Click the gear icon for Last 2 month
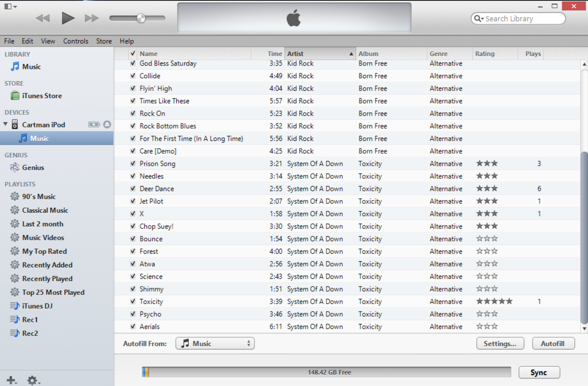588x386 pixels. 15,224
